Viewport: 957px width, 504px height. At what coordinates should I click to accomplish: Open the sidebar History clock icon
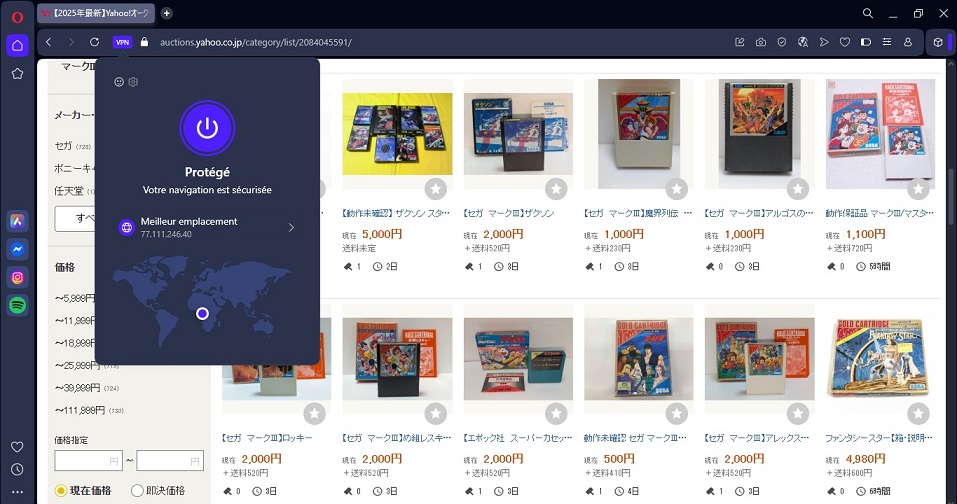click(17, 469)
